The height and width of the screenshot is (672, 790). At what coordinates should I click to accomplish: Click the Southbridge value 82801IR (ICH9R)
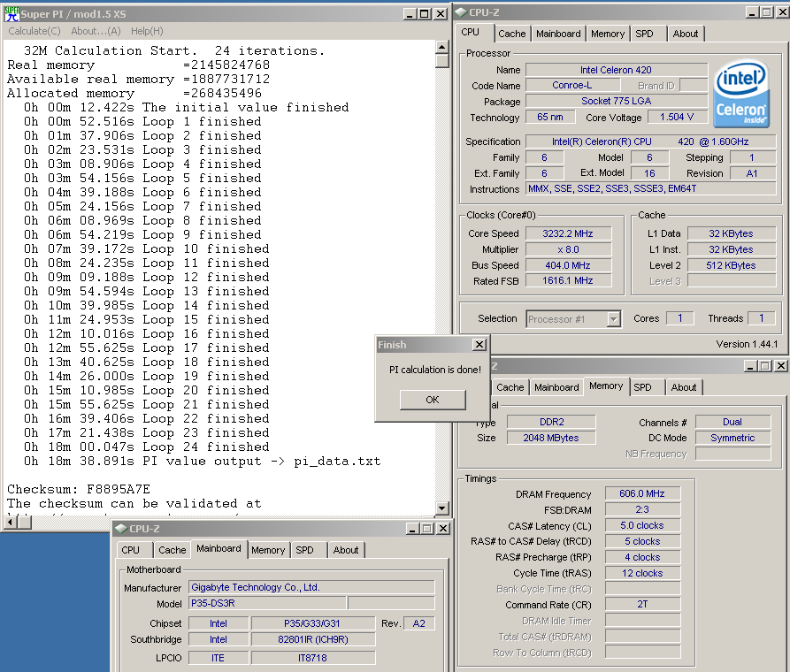(x=313, y=639)
